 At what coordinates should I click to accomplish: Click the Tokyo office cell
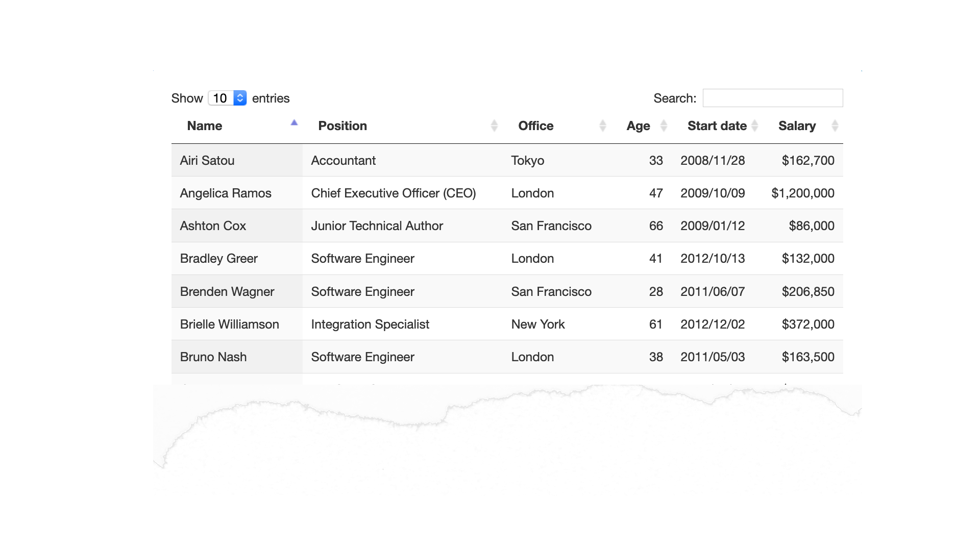(x=527, y=161)
